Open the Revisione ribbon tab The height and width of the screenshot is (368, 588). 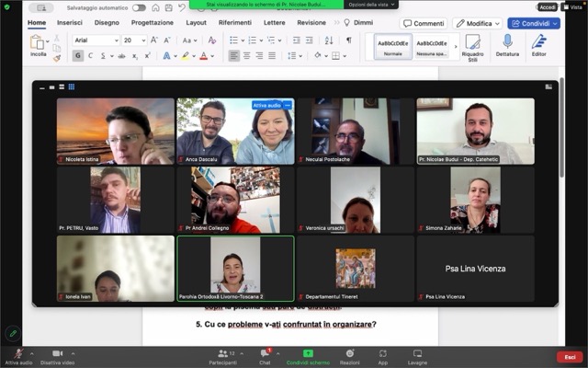click(x=311, y=22)
